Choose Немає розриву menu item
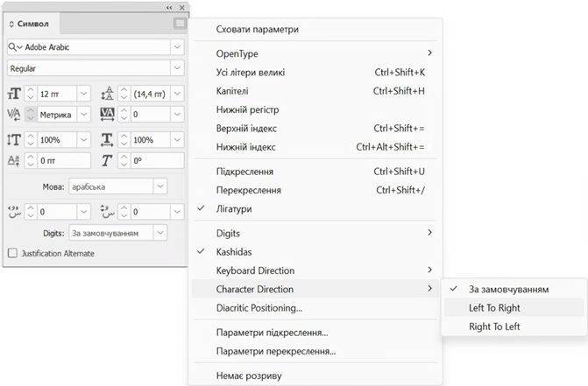 coord(315,375)
